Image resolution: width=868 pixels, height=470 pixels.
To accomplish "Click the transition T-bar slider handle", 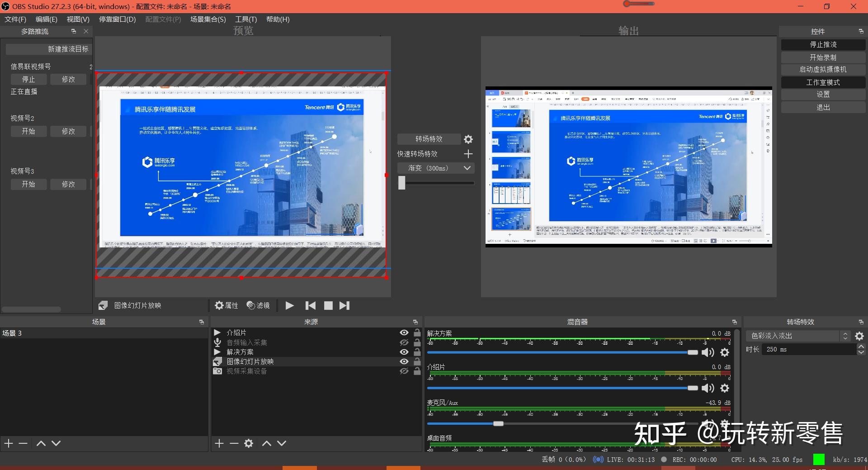I will (402, 183).
